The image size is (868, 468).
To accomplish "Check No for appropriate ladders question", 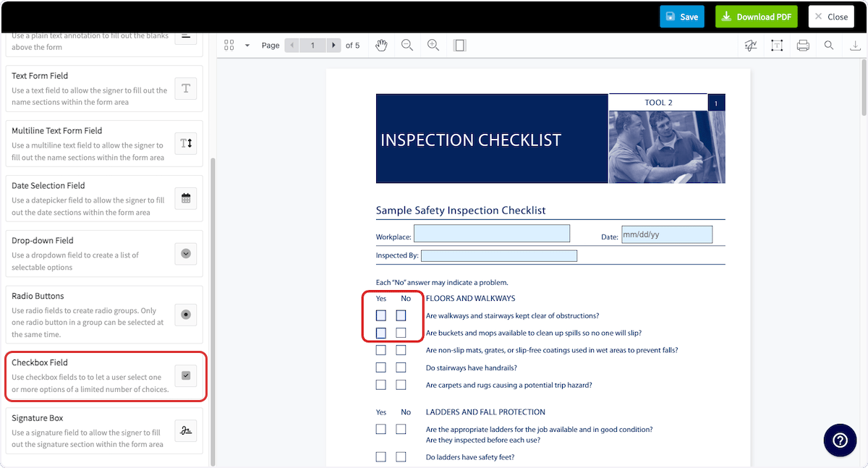I will click(x=401, y=429).
